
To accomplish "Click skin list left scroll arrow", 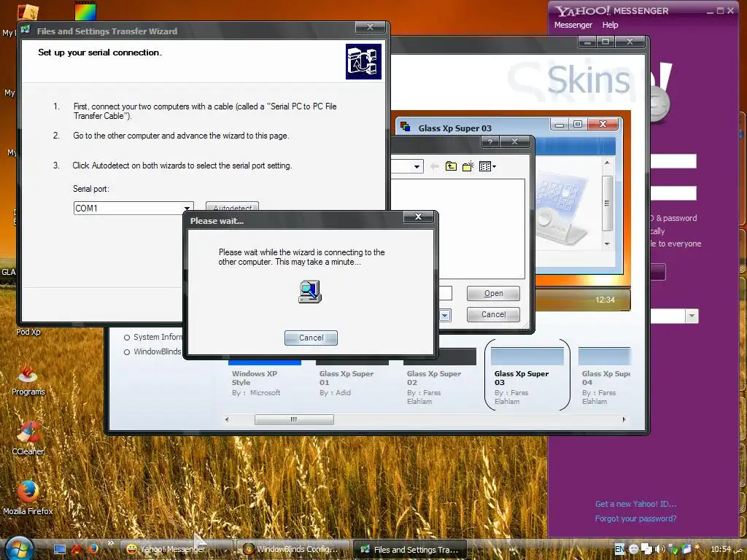I will pos(227,419).
